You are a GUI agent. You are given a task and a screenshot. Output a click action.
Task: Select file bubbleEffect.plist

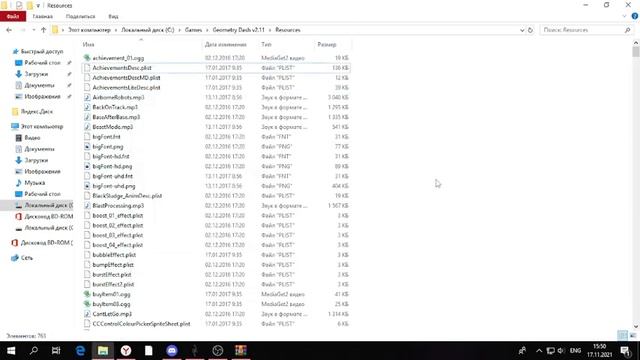(x=114, y=255)
